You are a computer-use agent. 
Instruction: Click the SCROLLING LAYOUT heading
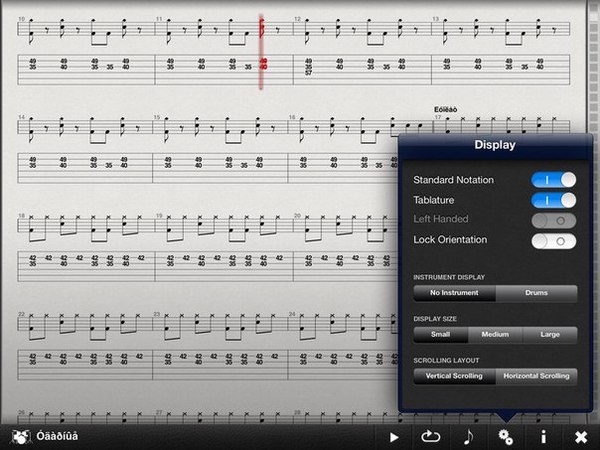[446, 360]
